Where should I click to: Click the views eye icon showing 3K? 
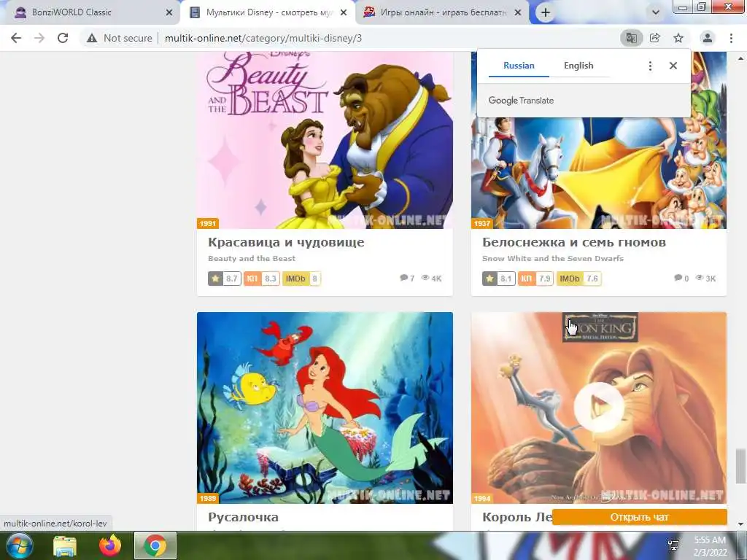click(700, 278)
